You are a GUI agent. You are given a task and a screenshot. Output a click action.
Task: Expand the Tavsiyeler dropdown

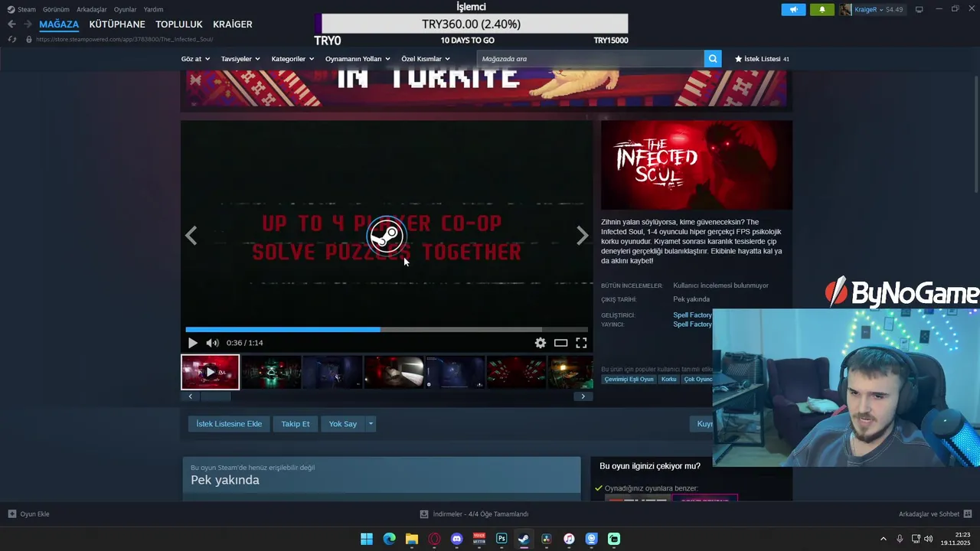coord(240,59)
